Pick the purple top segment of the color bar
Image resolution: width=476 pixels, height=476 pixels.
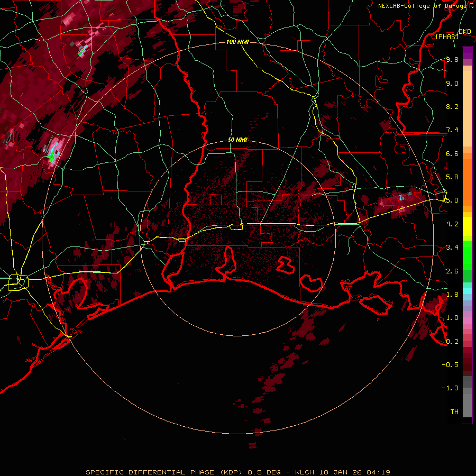click(467, 53)
